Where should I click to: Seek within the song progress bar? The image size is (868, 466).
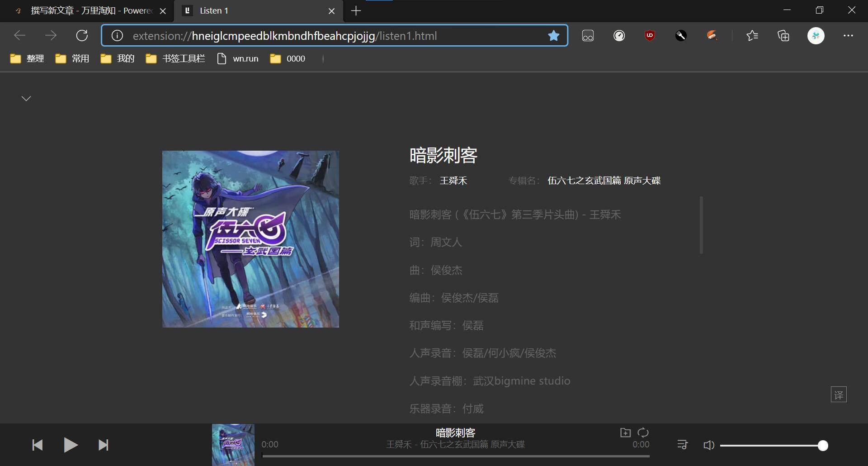coord(456,456)
